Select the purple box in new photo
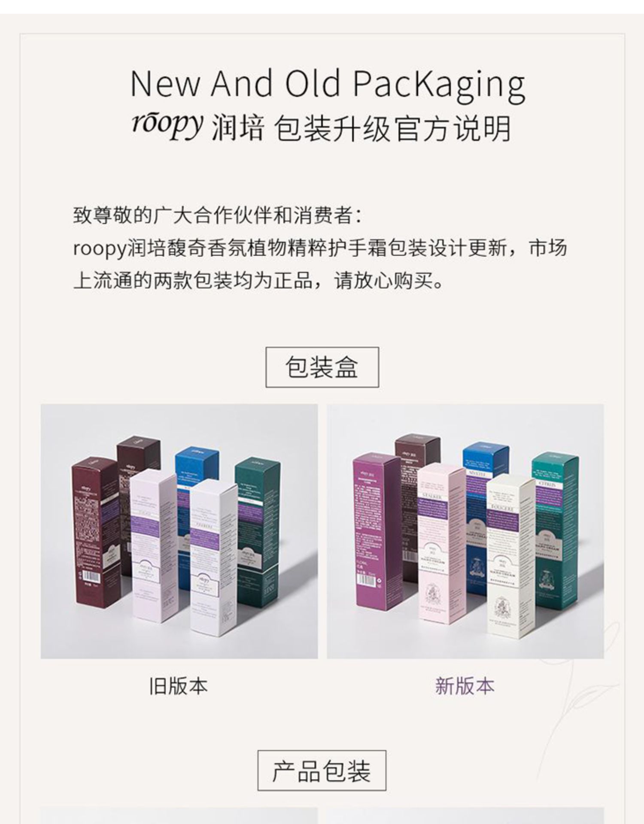 tap(376, 531)
